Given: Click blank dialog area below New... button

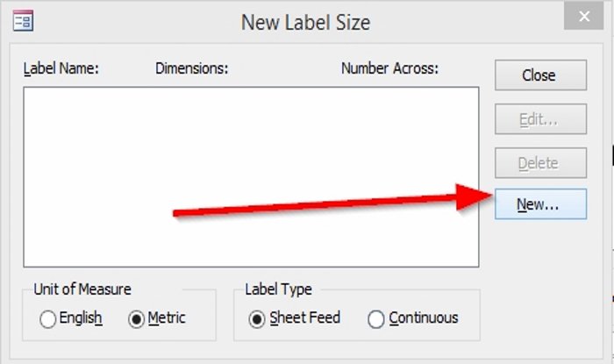Looking at the screenshot, I should 539,281.
